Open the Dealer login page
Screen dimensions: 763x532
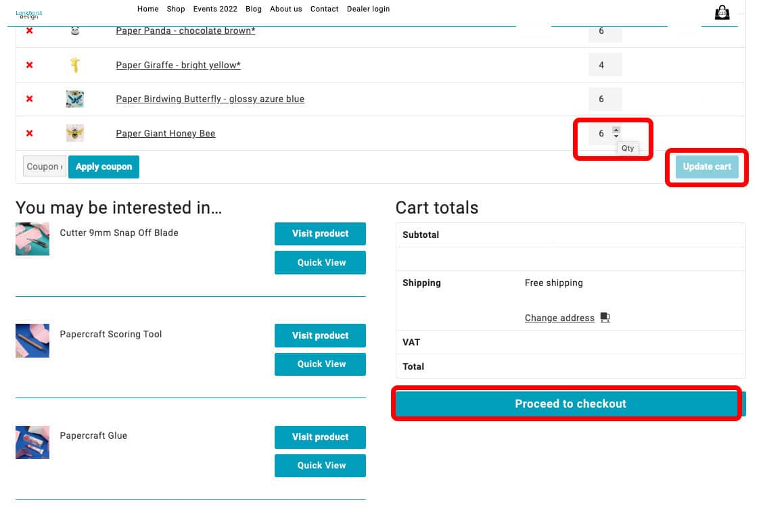coord(368,9)
